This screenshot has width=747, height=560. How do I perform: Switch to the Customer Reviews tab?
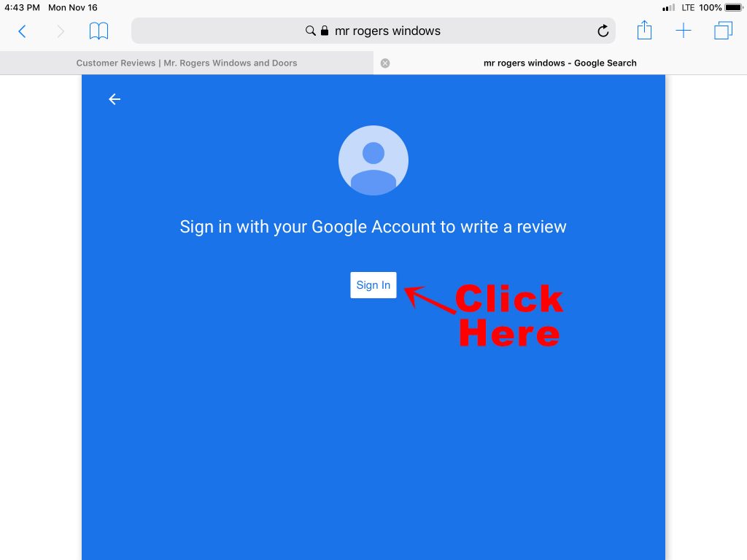click(187, 63)
